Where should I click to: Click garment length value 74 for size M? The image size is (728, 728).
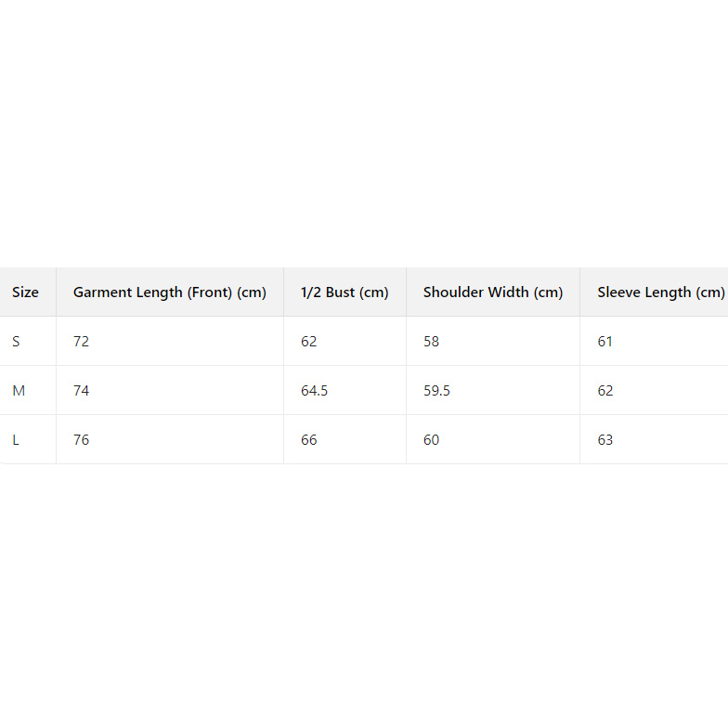[82, 391]
